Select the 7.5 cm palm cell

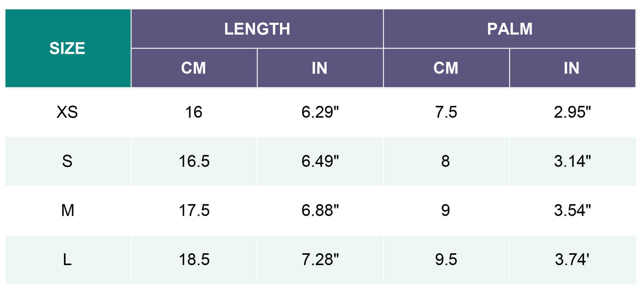pos(446,112)
